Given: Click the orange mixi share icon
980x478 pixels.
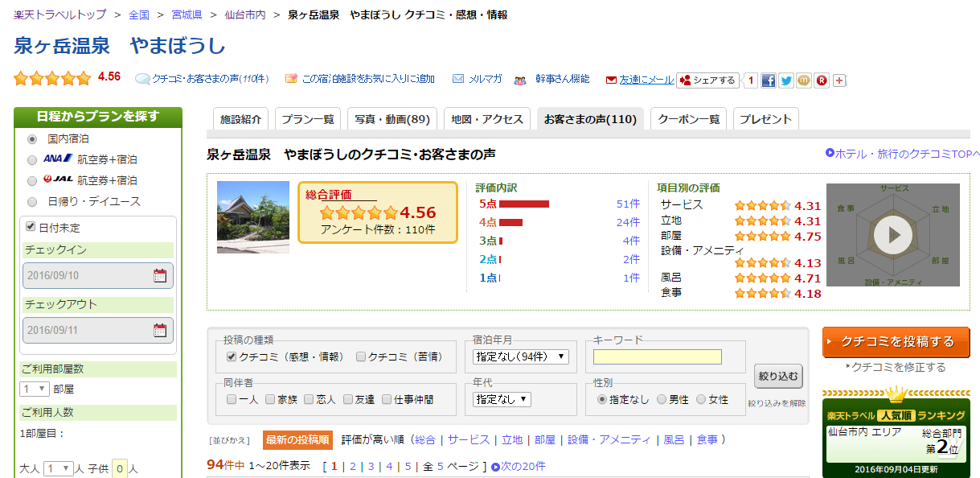Looking at the screenshot, I should tap(804, 80).
